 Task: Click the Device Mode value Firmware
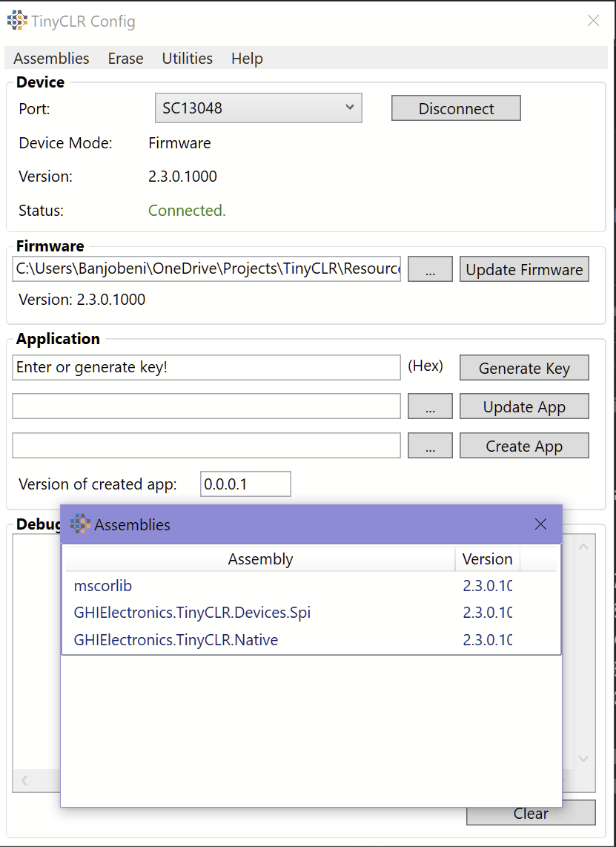180,143
